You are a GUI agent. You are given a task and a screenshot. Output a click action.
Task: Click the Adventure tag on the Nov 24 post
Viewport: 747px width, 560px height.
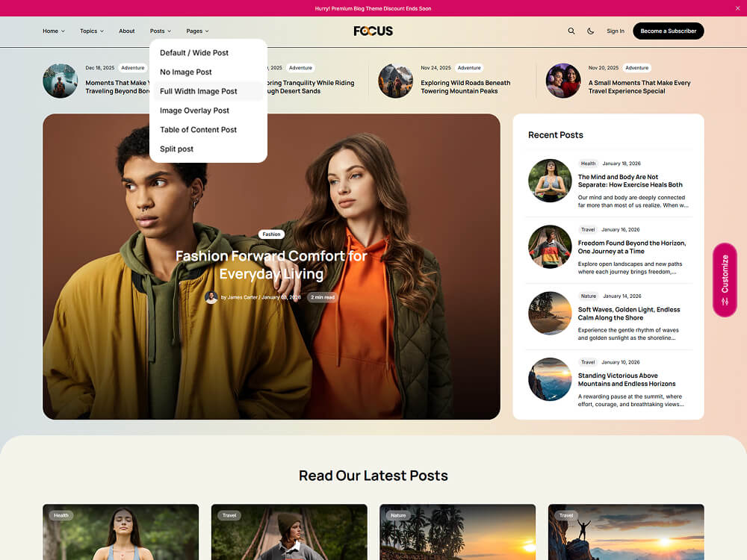(x=469, y=67)
